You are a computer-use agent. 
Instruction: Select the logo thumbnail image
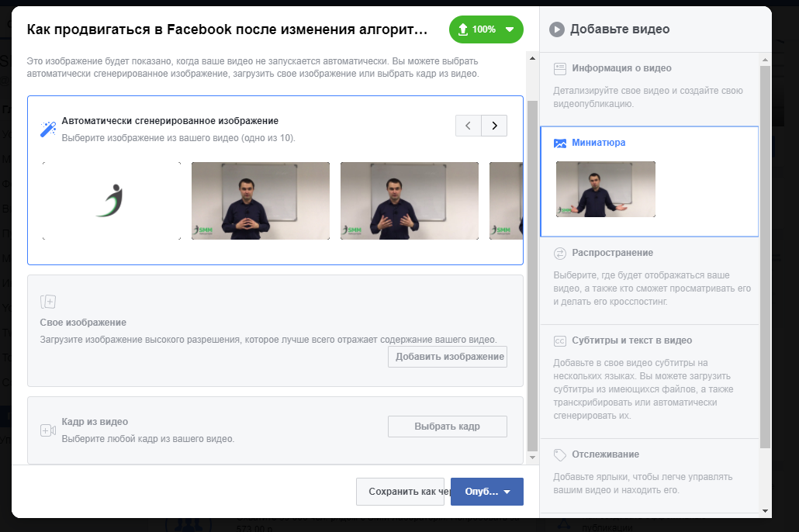click(x=112, y=201)
